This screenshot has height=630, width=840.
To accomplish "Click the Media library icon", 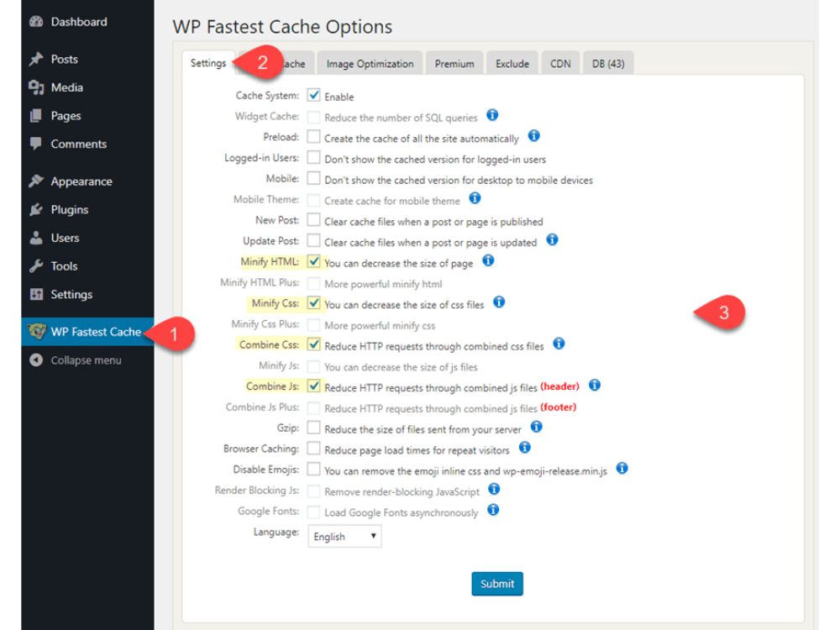I will (x=36, y=87).
